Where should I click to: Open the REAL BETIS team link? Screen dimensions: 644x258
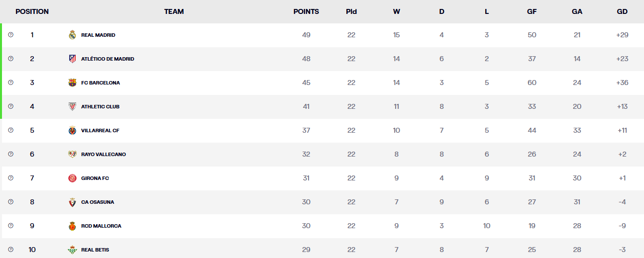95,250
